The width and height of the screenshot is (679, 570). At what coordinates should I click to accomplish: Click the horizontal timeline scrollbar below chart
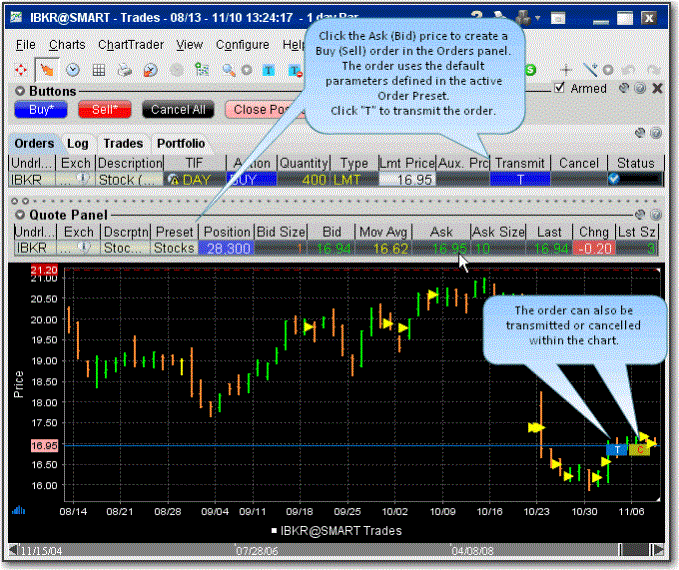pyautogui.click(x=330, y=550)
